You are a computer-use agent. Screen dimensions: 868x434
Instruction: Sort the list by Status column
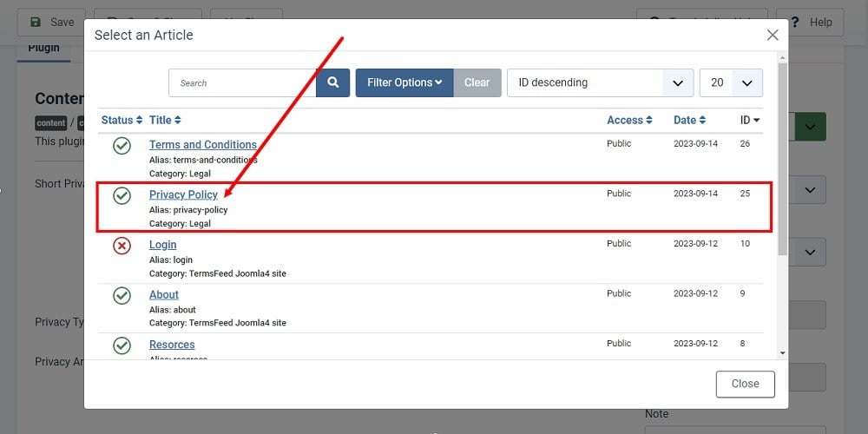tap(122, 120)
